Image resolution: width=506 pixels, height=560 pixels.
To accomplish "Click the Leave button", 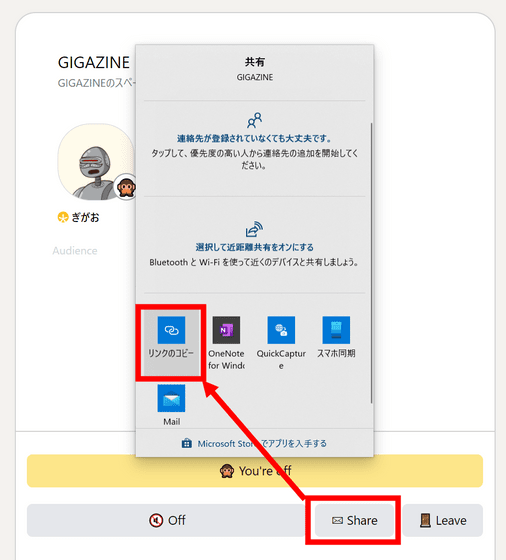I will point(443,520).
